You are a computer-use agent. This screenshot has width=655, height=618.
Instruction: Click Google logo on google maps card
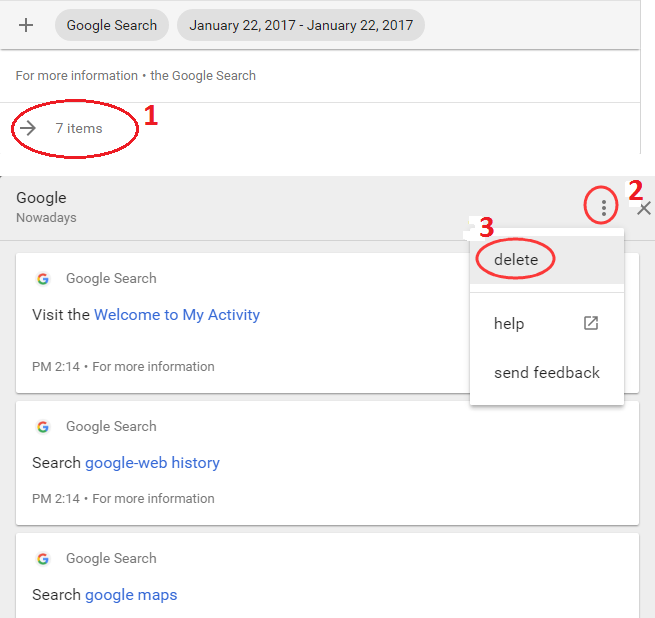[42, 559]
